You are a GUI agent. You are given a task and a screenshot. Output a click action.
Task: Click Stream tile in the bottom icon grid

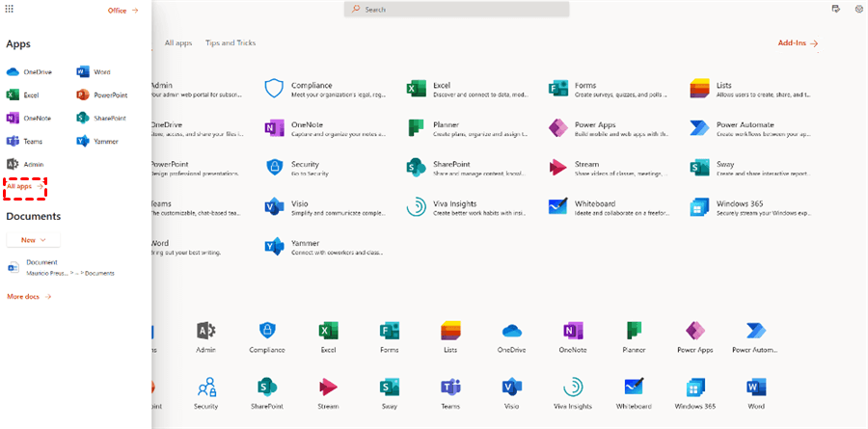[328, 393]
